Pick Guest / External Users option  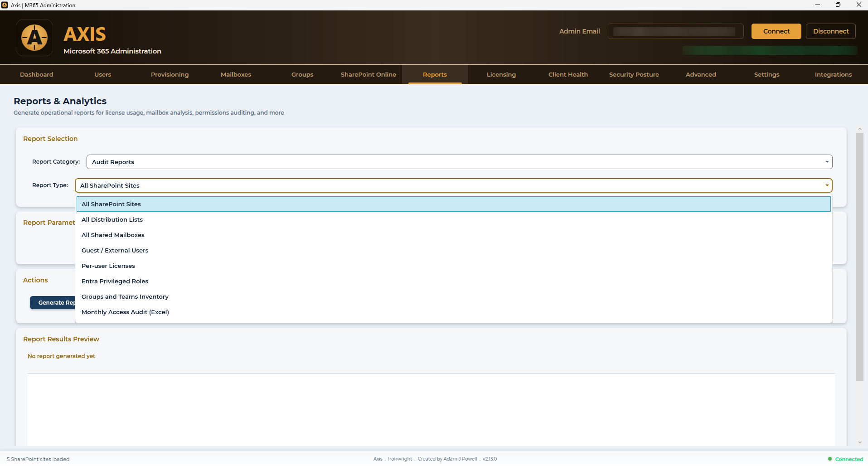pyautogui.click(x=453, y=250)
